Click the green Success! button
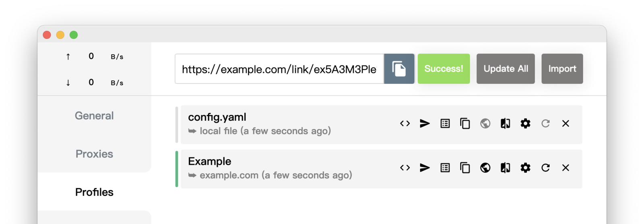644x224 pixels. tap(444, 69)
